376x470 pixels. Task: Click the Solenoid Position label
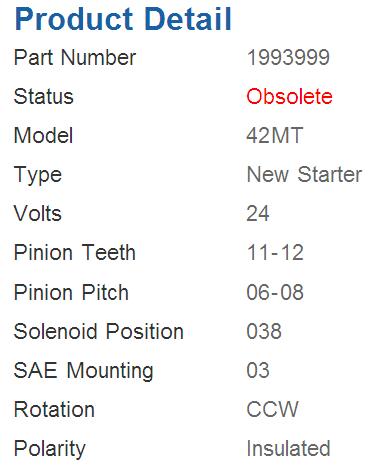[99, 331]
